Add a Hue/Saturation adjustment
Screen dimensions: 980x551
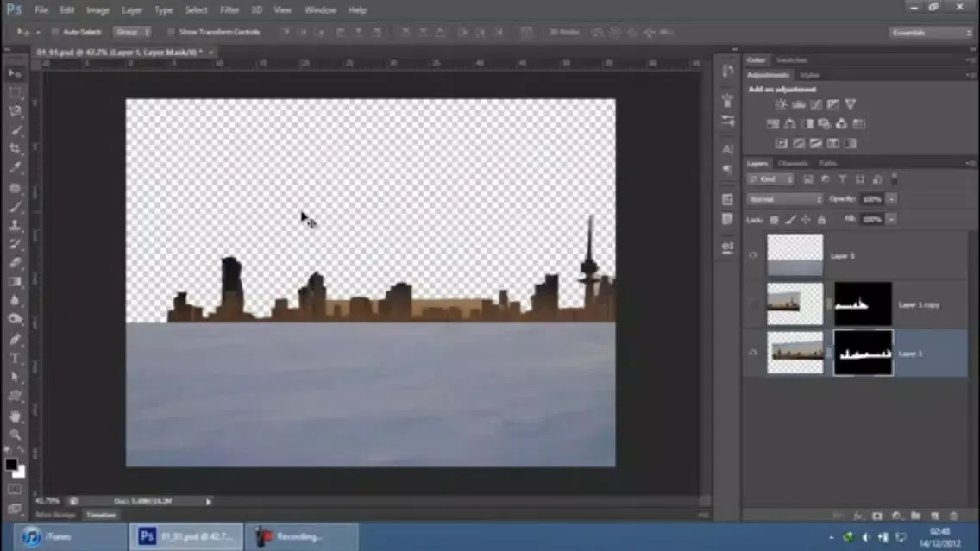(x=773, y=123)
